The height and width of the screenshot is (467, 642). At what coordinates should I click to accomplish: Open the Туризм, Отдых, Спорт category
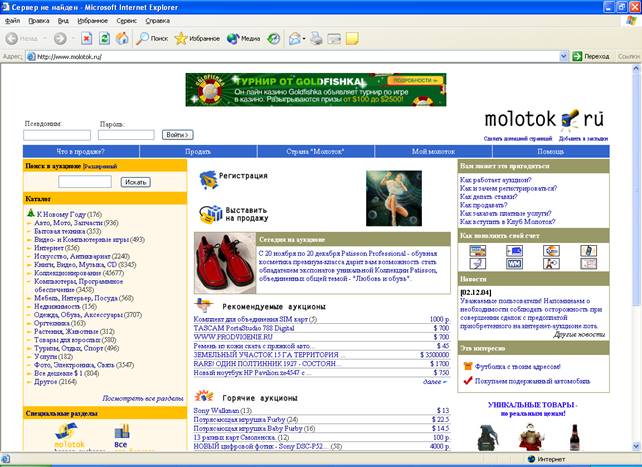pyautogui.click(x=76, y=348)
